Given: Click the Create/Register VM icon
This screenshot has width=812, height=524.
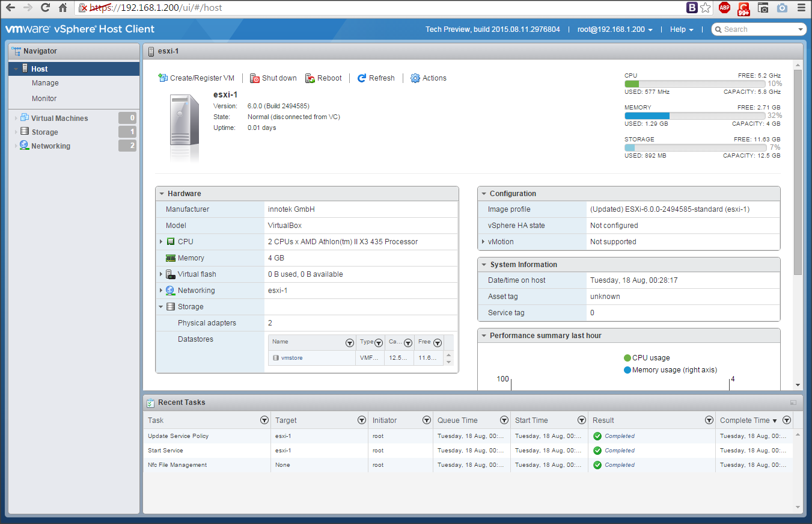Looking at the screenshot, I should coord(163,78).
